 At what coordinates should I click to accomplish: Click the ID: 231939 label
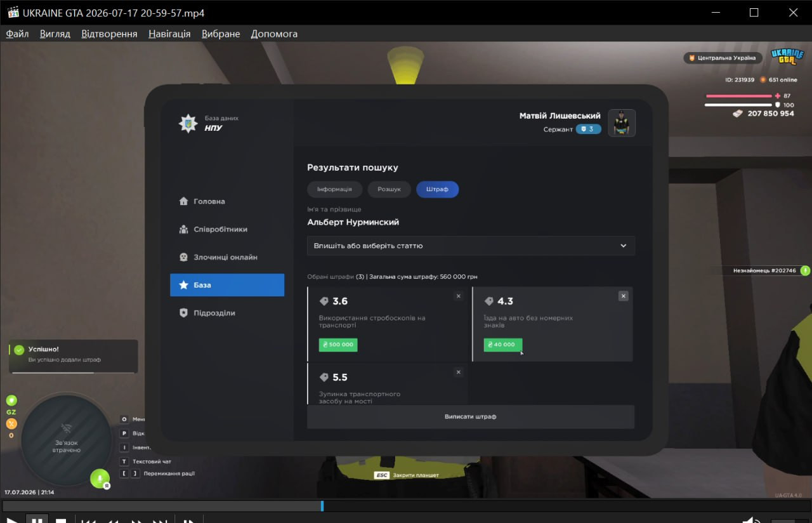pyautogui.click(x=740, y=80)
